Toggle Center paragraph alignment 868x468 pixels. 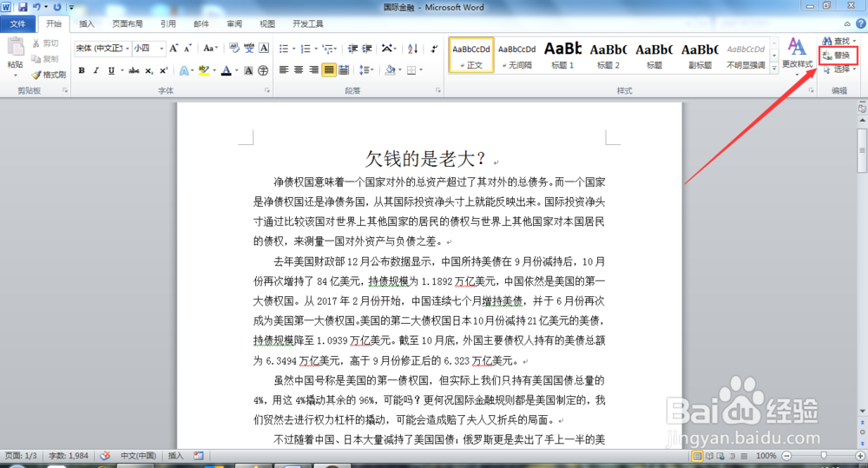click(x=299, y=70)
